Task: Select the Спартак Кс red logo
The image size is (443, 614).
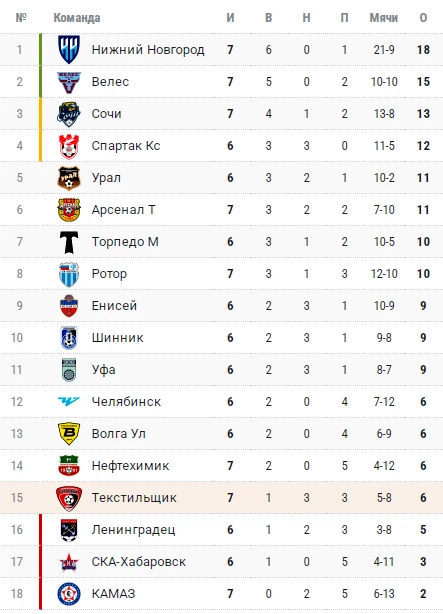Action: pos(69,146)
